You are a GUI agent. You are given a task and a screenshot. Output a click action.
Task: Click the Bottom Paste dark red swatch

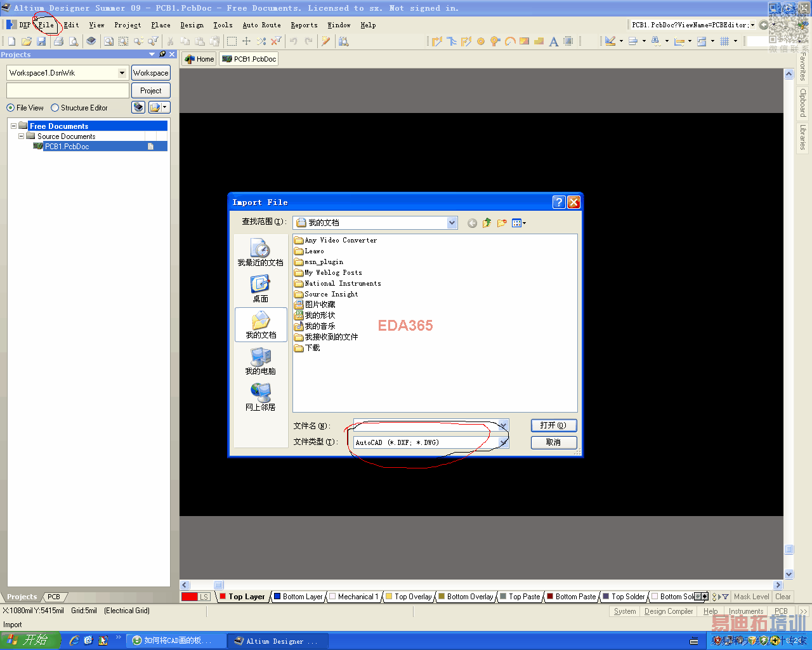551,597
